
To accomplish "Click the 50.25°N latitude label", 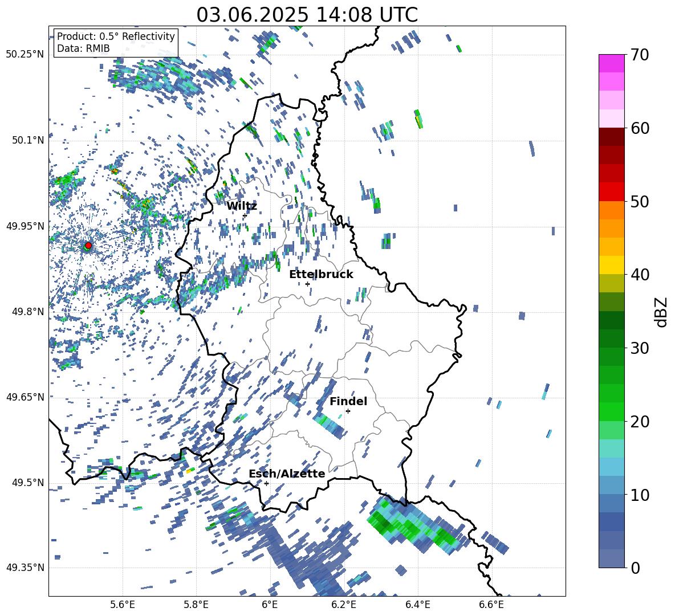I will click(25, 55).
